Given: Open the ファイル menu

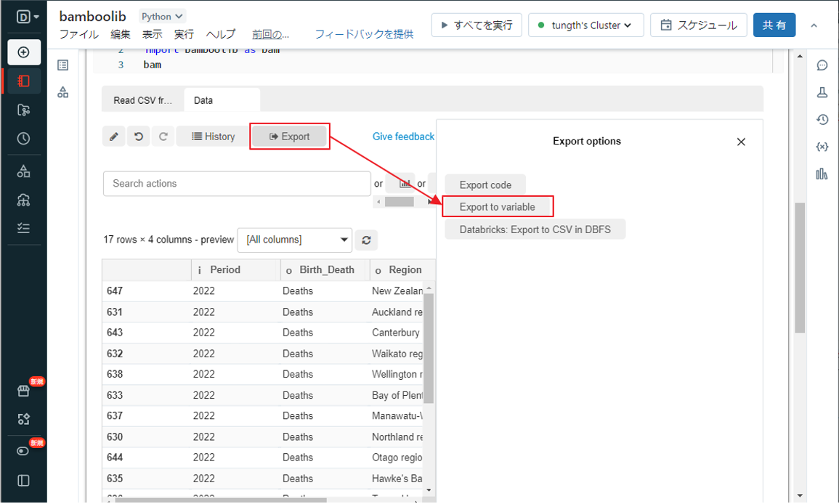Looking at the screenshot, I should (79, 34).
